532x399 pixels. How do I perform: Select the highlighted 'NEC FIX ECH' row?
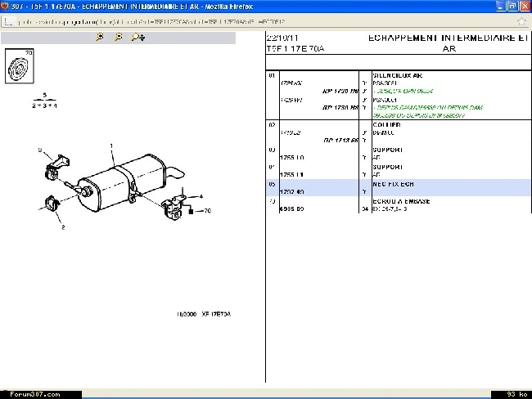399,188
